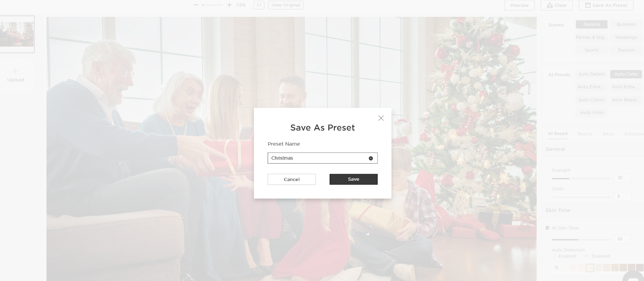Cancel saving the preset
Image resolution: width=644 pixels, height=281 pixels.
point(291,179)
